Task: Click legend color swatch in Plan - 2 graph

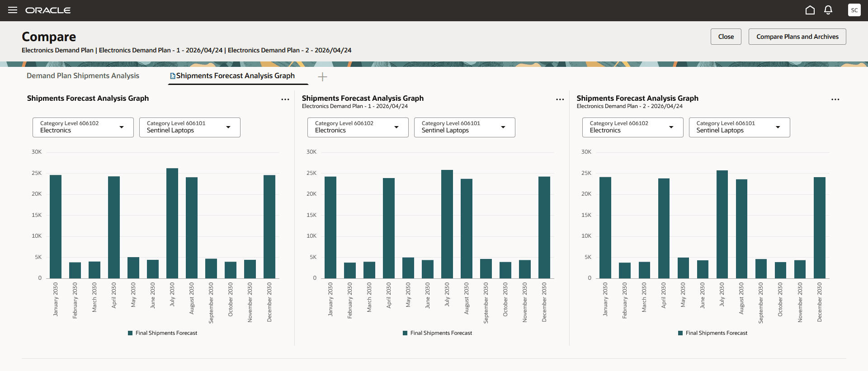Action: tap(680, 333)
